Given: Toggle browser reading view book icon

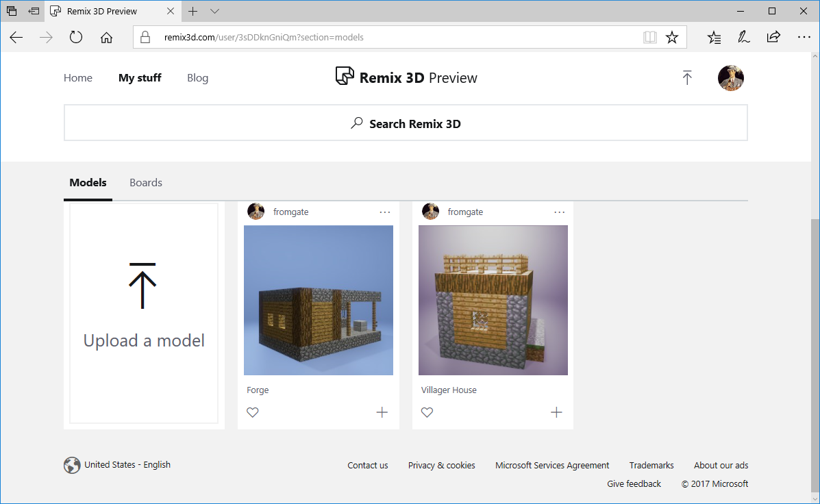Looking at the screenshot, I should coord(649,38).
